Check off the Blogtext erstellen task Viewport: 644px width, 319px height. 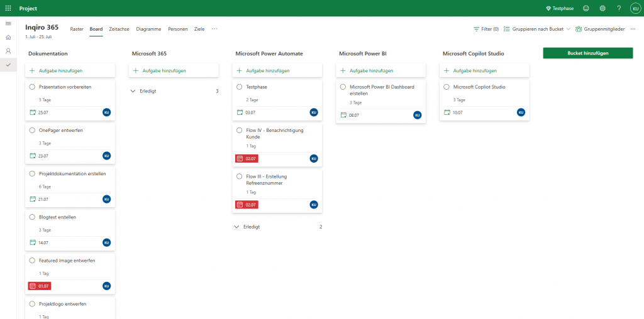click(32, 217)
